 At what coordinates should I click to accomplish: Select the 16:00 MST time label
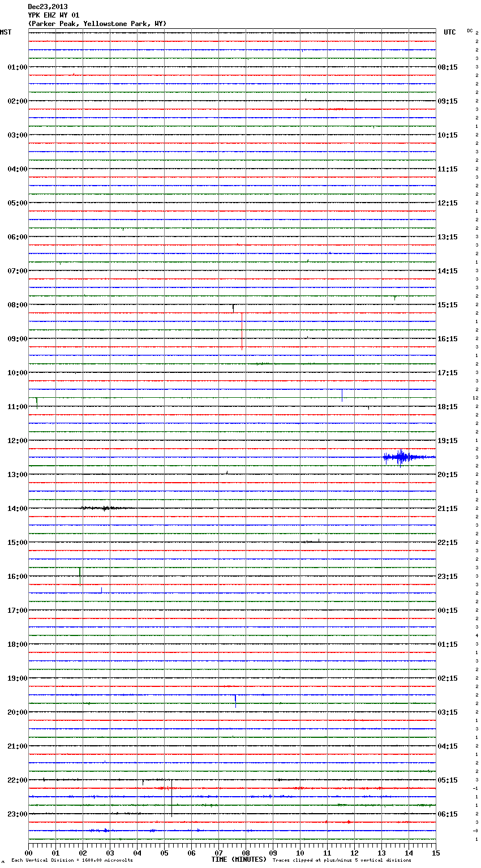[x=18, y=577]
